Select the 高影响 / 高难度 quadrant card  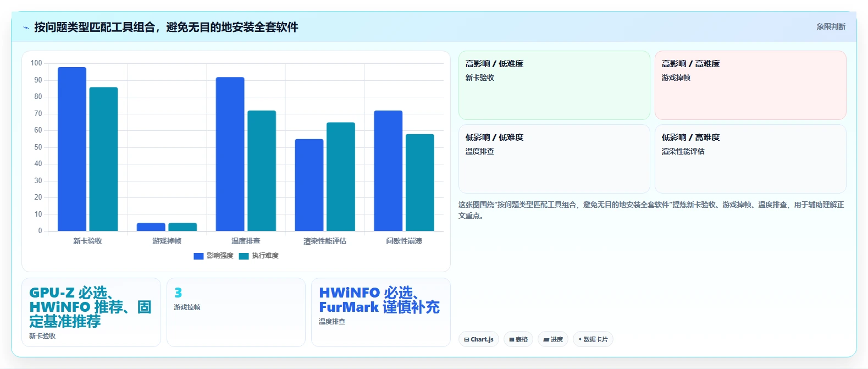pyautogui.click(x=750, y=85)
